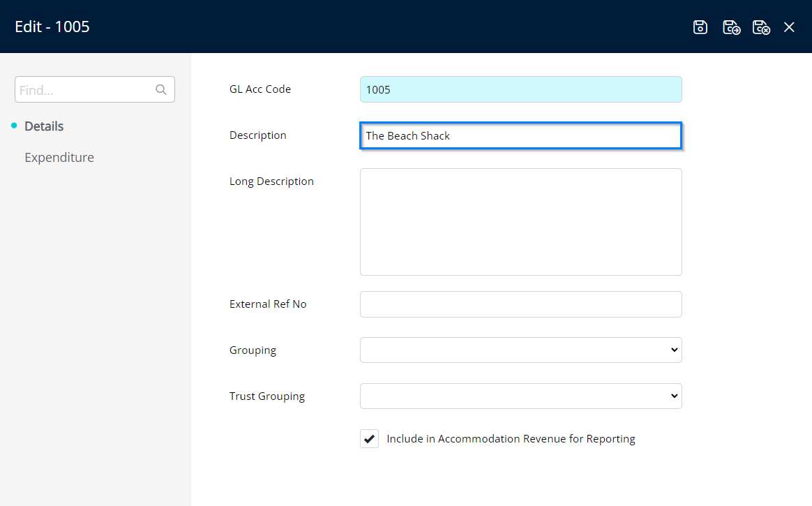
Task: Click the bullet dot beside Details
Action: [14, 126]
